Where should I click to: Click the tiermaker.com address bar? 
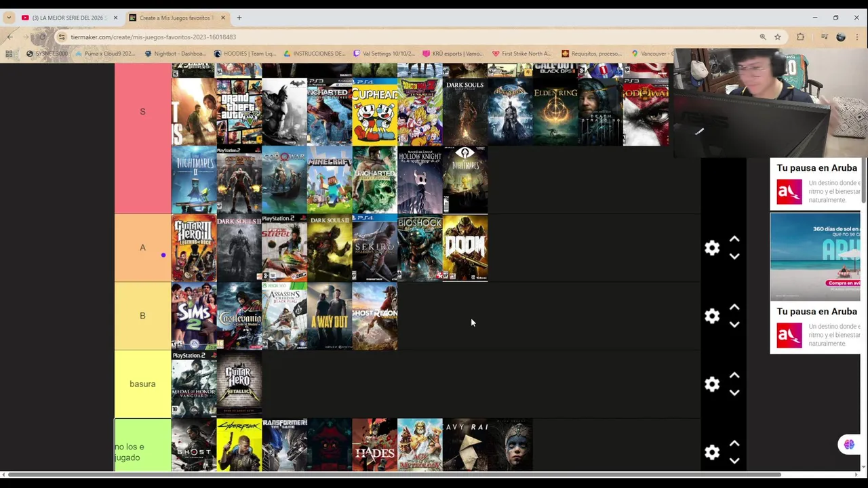pos(407,37)
